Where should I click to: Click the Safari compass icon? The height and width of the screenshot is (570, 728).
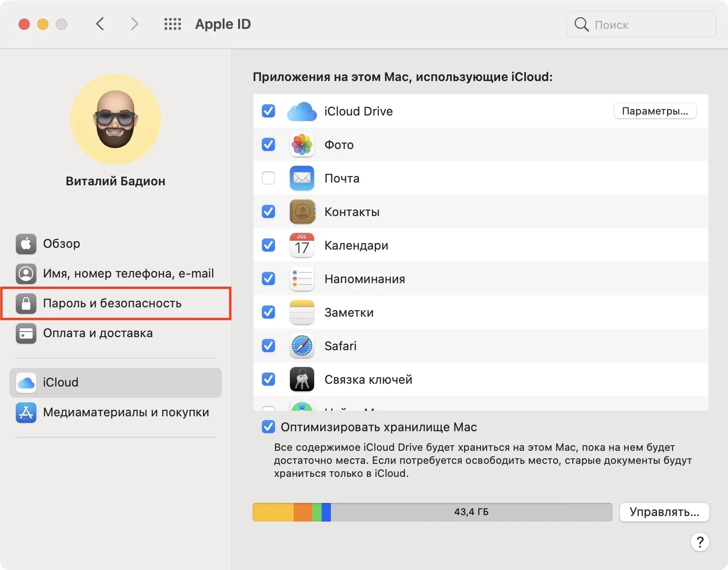[302, 346]
